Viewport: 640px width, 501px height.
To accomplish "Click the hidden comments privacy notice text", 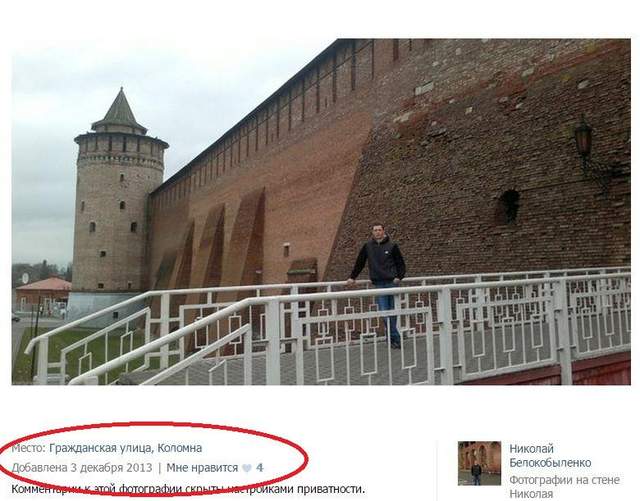I will tap(188, 489).
